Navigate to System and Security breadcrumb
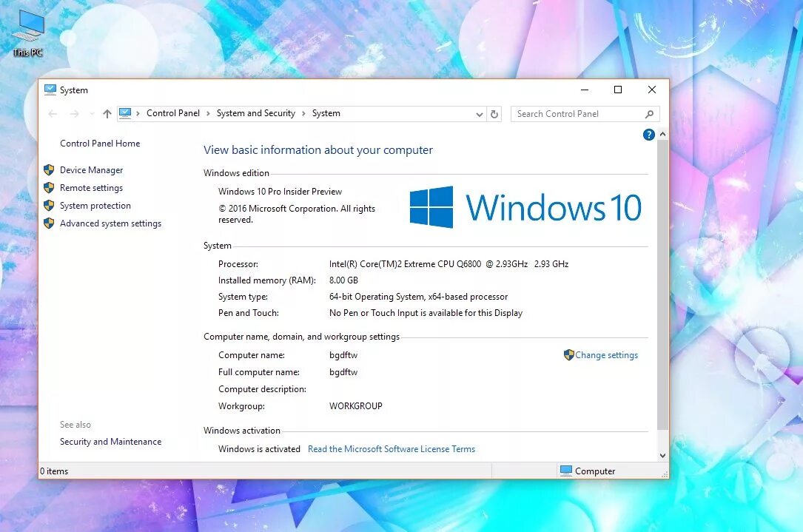This screenshot has width=803, height=532. [256, 113]
